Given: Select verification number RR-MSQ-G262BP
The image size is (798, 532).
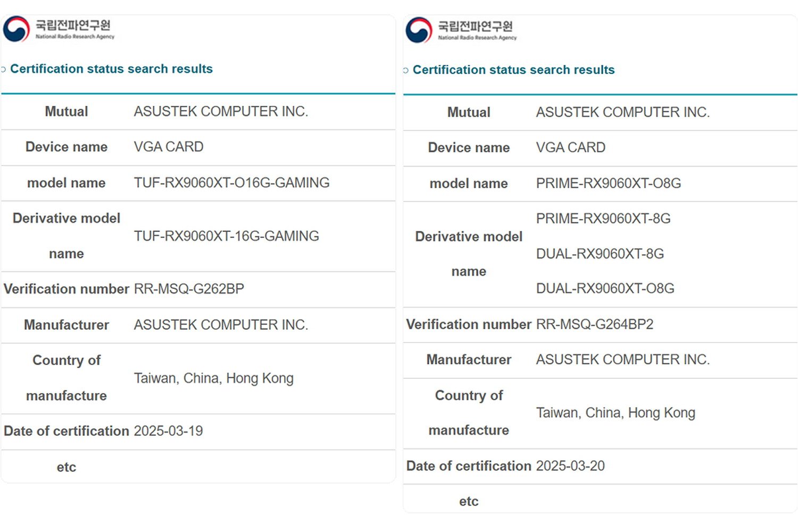Looking at the screenshot, I should click(x=189, y=289).
